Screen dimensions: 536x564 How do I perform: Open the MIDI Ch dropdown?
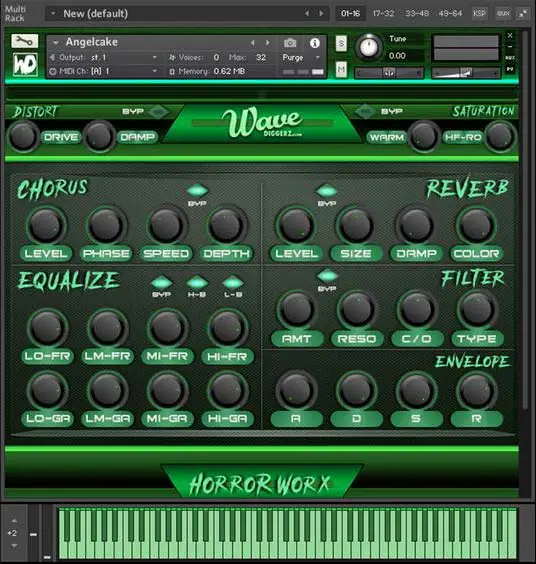point(155,71)
